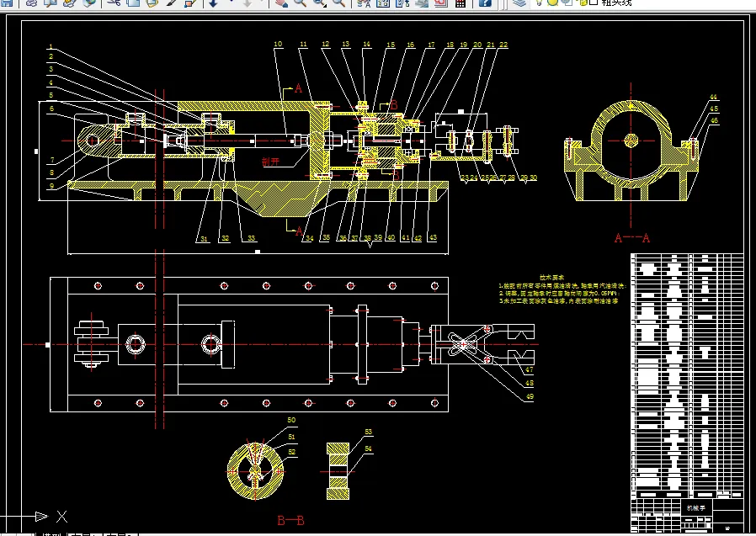Select the Match Properties brush icon
The width and height of the screenshot is (756, 536).
pyautogui.click(x=172, y=3)
